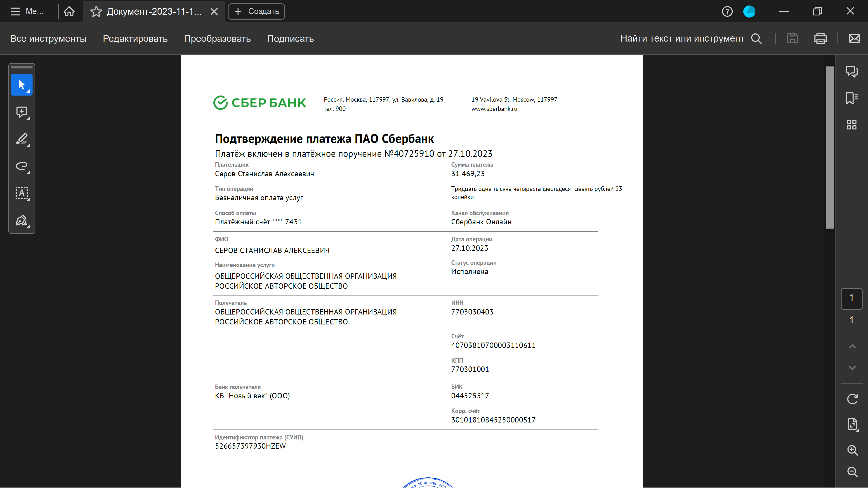Switch to Редактировать tab
Viewport: 868px width, 488px height.
point(135,39)
